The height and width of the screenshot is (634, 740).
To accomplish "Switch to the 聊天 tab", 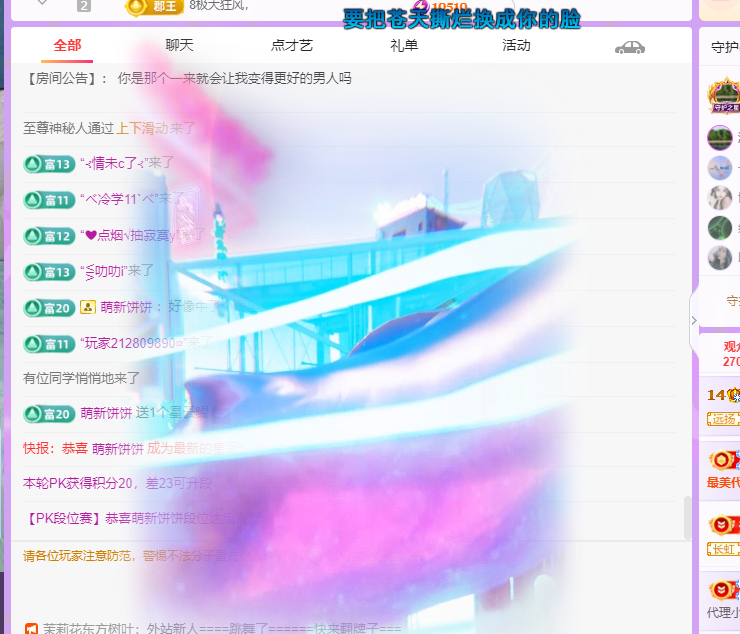I will tap(180, 46).
